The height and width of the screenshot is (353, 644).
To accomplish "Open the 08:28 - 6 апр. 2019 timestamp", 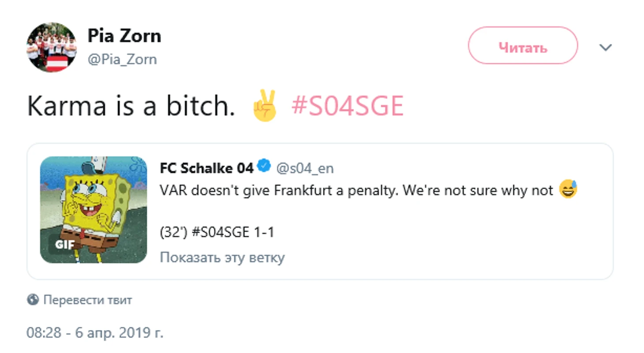I will coord(95,332).
